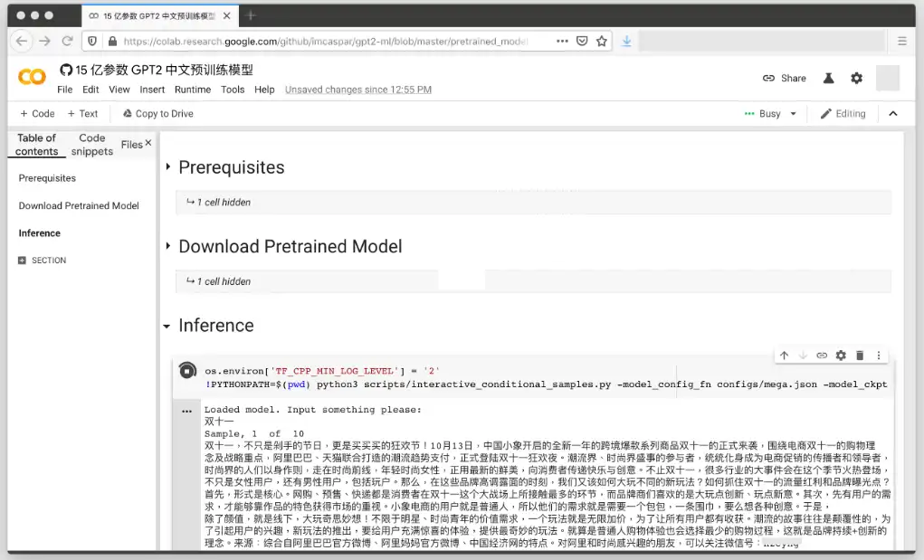
Task: Click 'Sample, 1 of 10' output line
Action: (254, 433)
